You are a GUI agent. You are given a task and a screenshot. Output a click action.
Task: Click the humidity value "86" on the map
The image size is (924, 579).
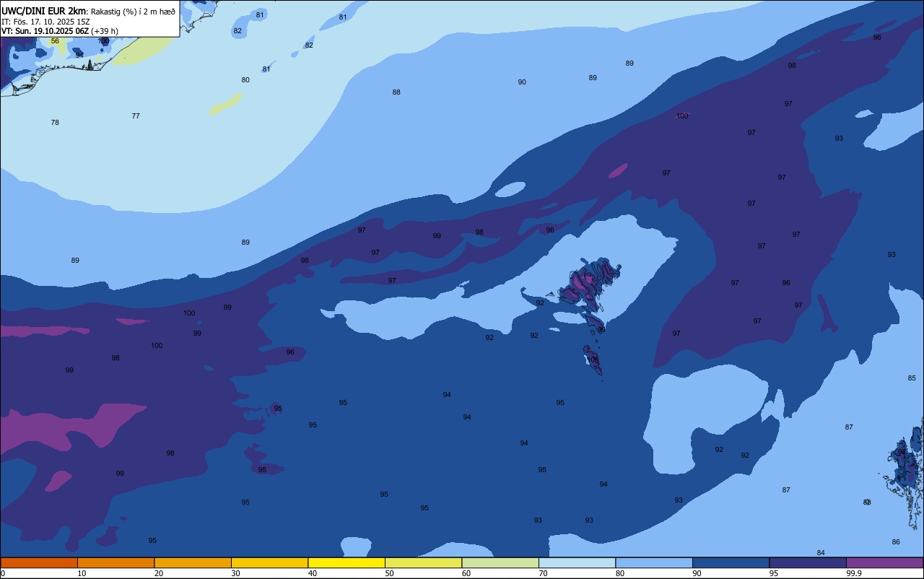coord(896,542)
